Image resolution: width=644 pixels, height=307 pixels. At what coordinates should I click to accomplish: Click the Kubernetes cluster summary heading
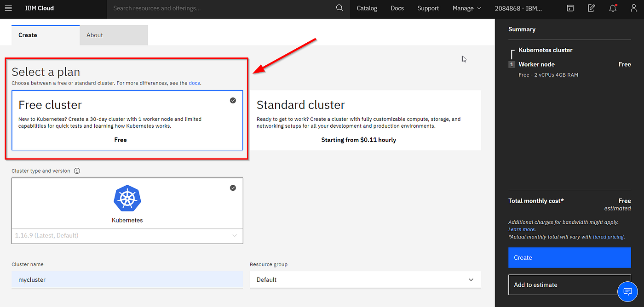coord(546,50)
